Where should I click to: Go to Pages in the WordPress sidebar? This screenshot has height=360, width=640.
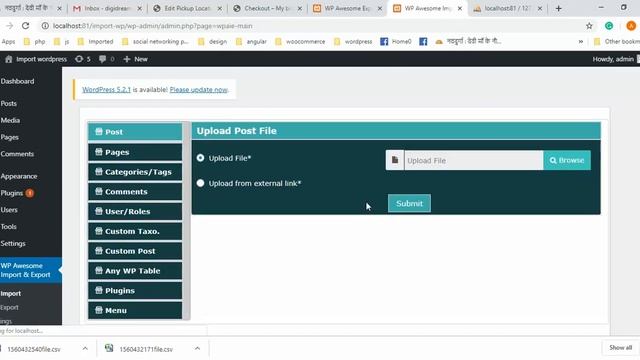(x=9, y=137)
